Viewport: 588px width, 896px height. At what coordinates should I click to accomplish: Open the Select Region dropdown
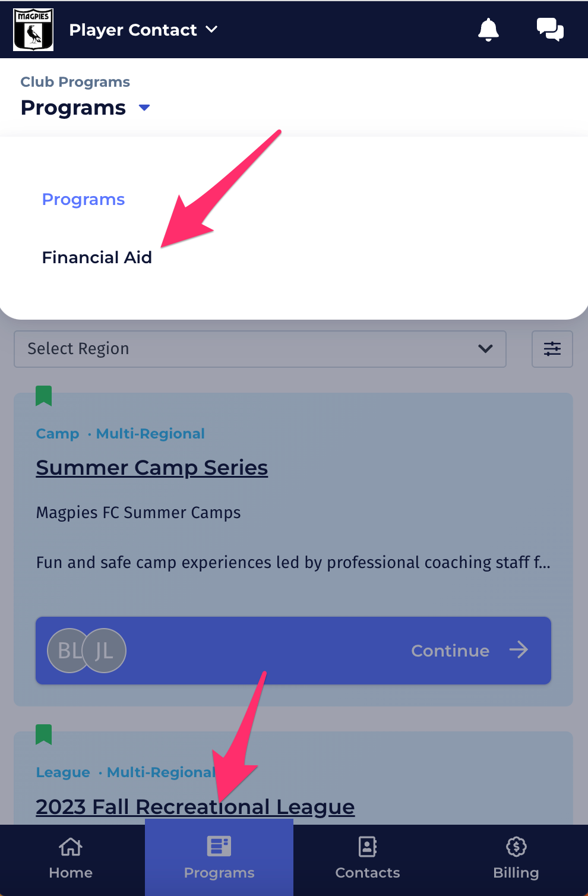pyautogui.click(x=260, y=349)
